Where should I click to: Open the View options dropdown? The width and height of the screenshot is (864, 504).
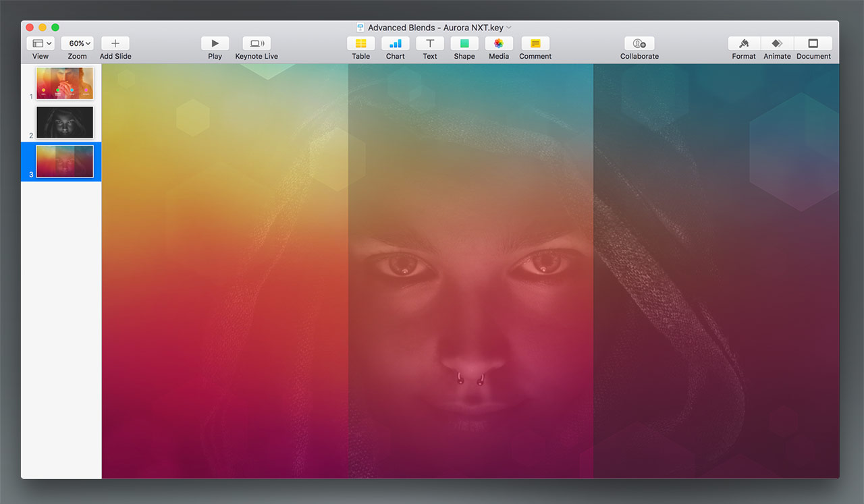coord(41,44)
